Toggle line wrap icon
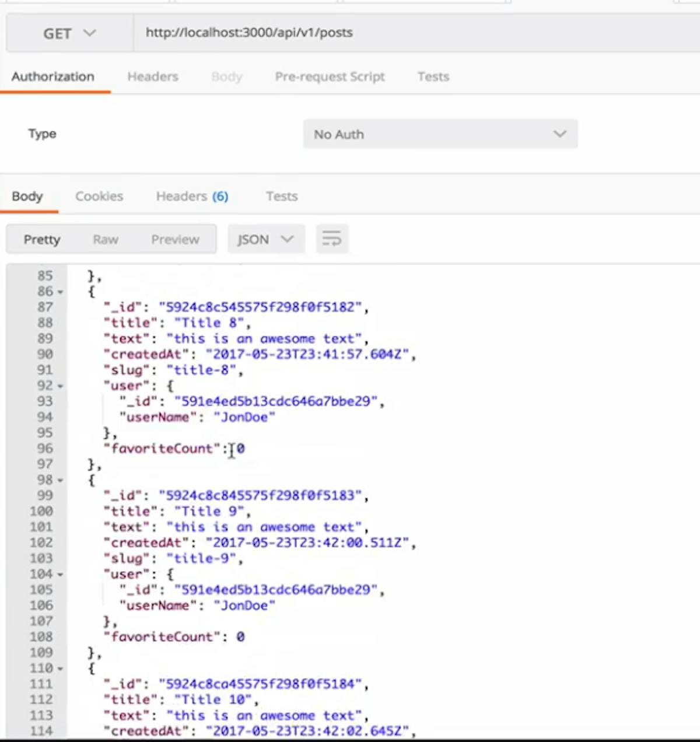700x742 pixels. pyautogui.click(x=332, y=239)
